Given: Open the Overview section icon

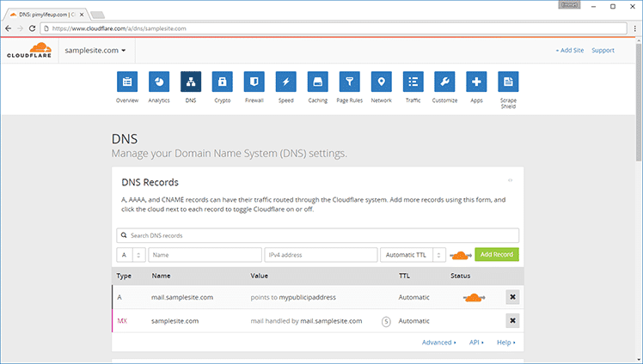Looking at the screenshot, I should click(x=126, y=82).
